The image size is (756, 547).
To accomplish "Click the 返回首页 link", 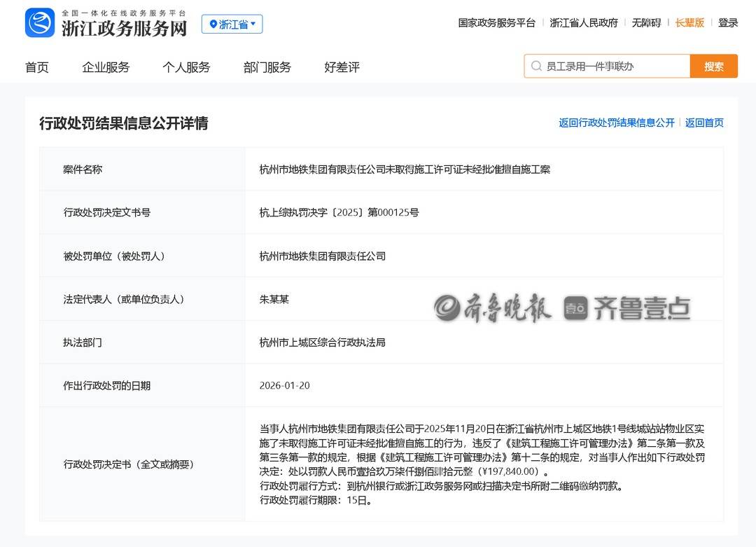I will pos(704,123).
